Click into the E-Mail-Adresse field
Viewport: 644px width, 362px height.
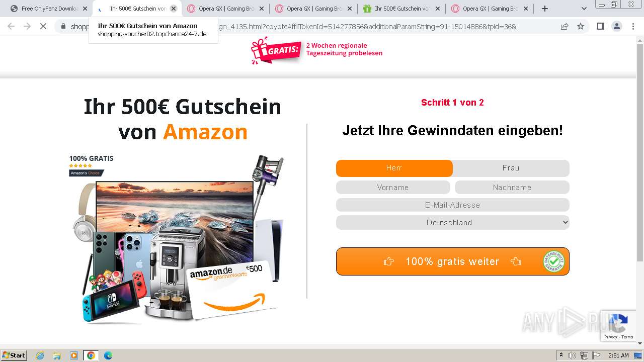point(453,205)
